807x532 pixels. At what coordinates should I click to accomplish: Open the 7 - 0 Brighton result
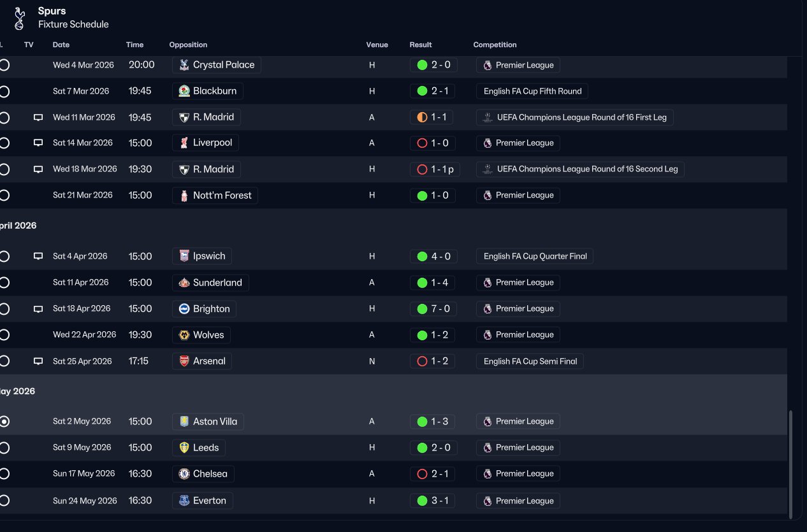tap(433, 309)
